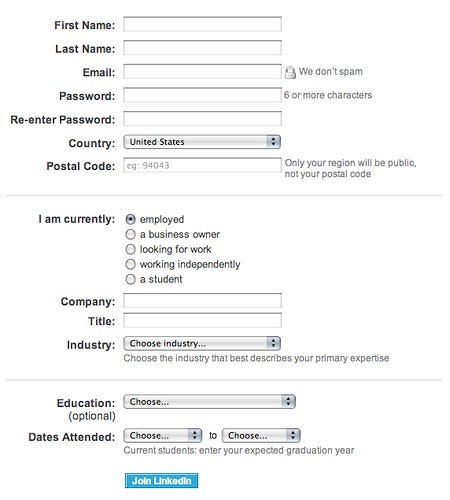Focus the First Name text field
Viewport: 450px width, 500px height.
(x=202, y=24)
